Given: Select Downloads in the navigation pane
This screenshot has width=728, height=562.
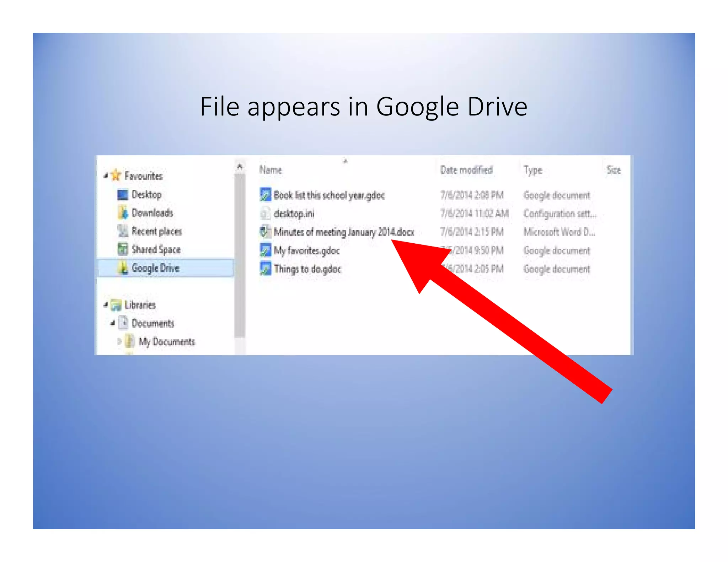Looking at the screenshot, I should coord(152,213).
